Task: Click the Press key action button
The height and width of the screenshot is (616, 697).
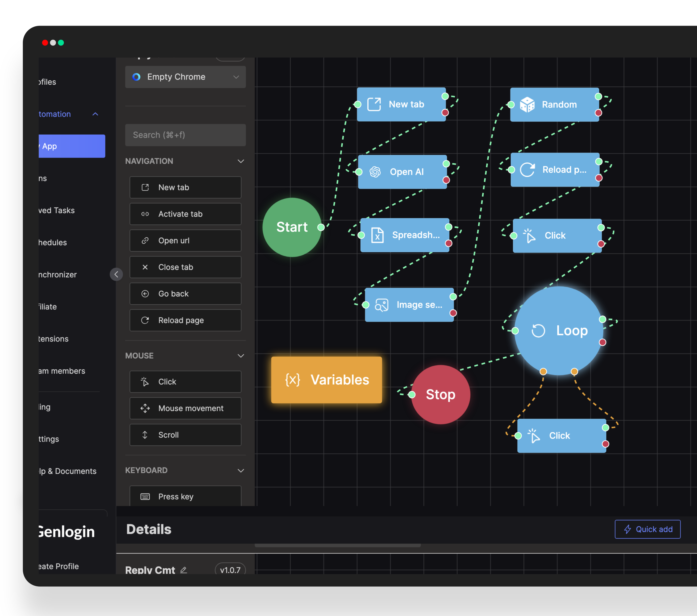Action: tap(185, 496)
